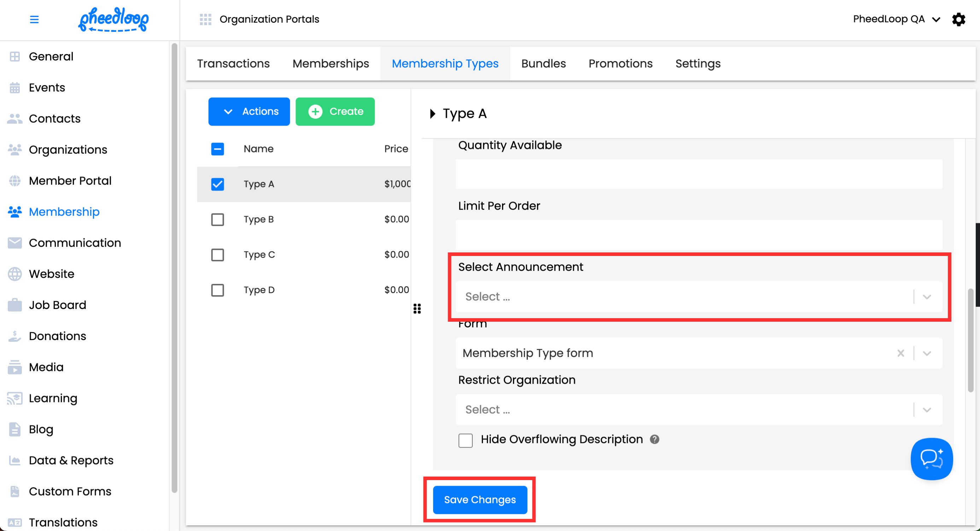Viewport: 980px width, 531px height.
Task: Expand the Type A disclosure triangle
Action: point(432,113)
